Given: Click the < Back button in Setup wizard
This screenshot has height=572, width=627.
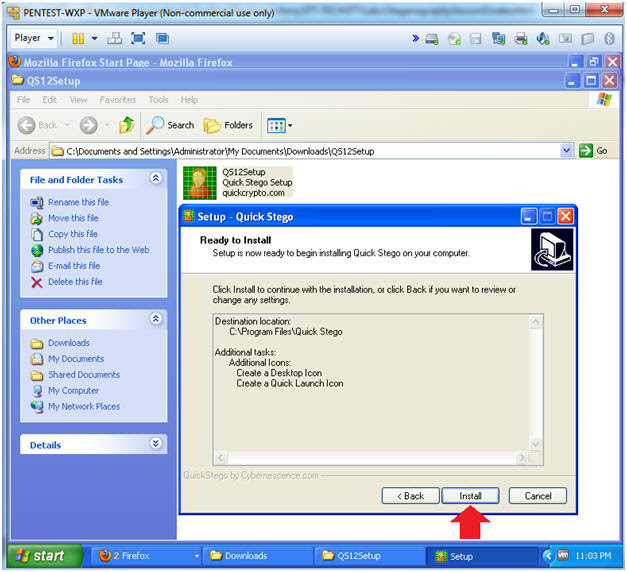Looking at the screenshot, I should tap(410, 496).
